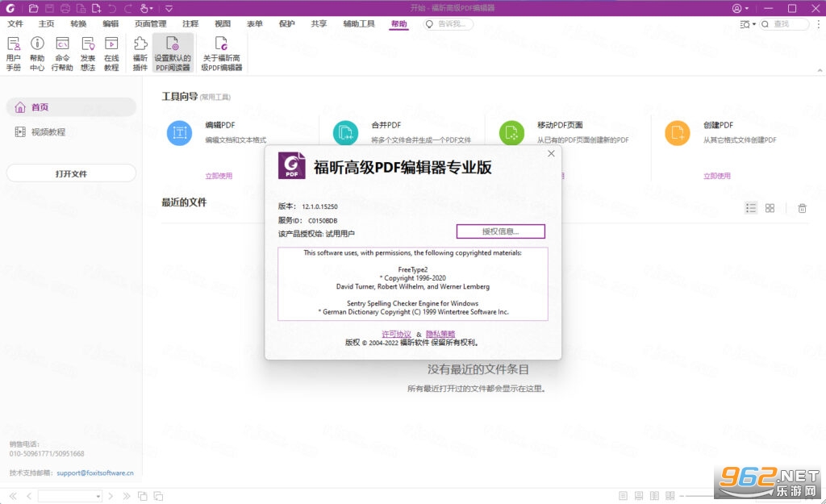The height and width of the screenshot is (504, 826).
Task: Switch to the 主页 tab
Action: [x=46, y=23]
